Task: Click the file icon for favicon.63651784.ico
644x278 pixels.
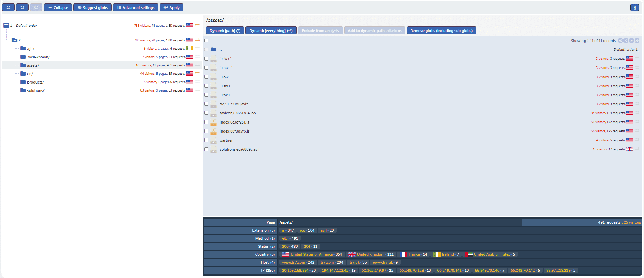Action: 214,113
